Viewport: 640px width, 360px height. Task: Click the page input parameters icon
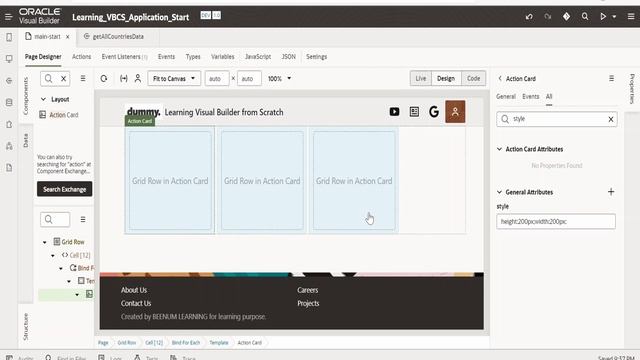point(124,78)
